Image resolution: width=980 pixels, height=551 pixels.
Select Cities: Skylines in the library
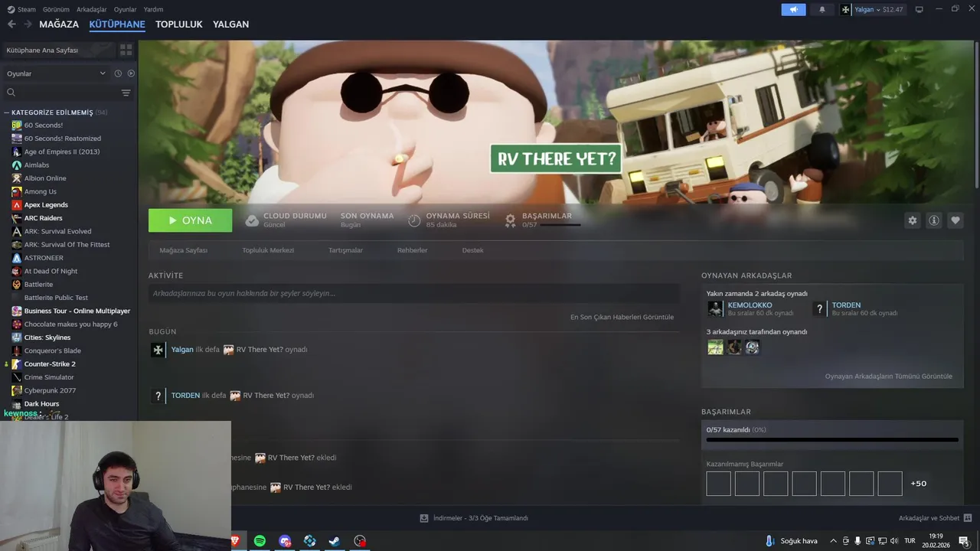(47, 337)
